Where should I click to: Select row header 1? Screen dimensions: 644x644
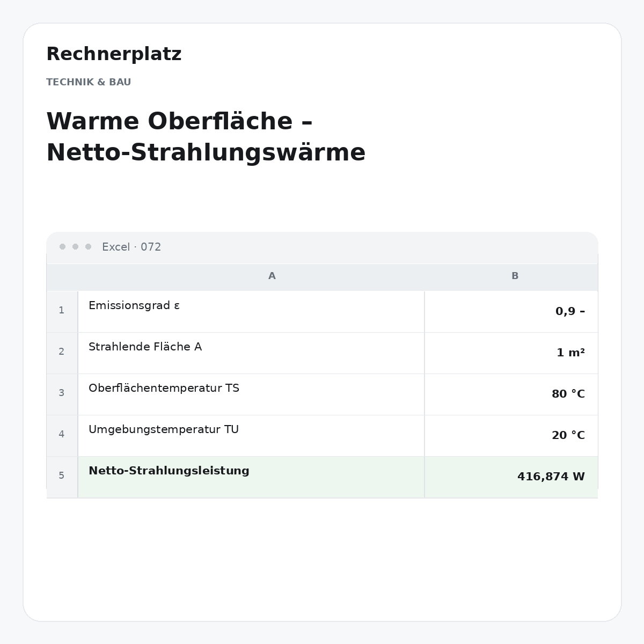(62, 311)
